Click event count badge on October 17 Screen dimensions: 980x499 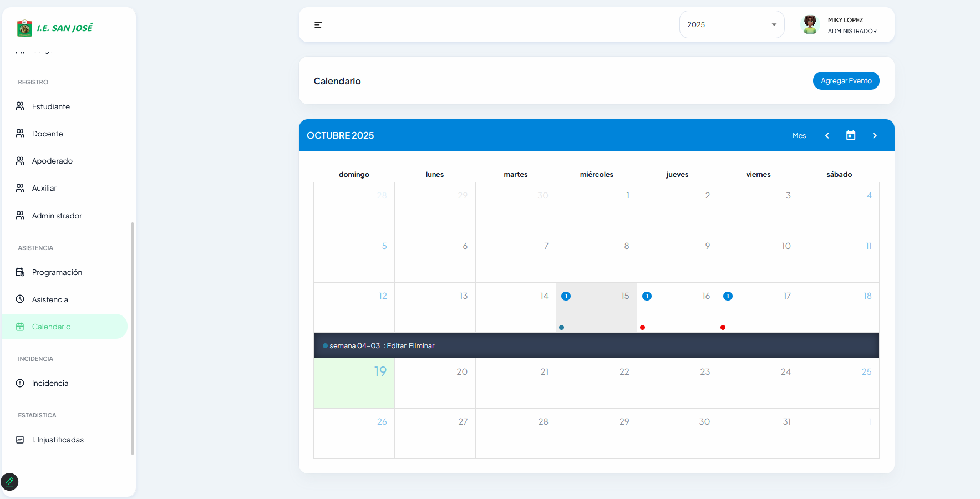coord(728,296)
